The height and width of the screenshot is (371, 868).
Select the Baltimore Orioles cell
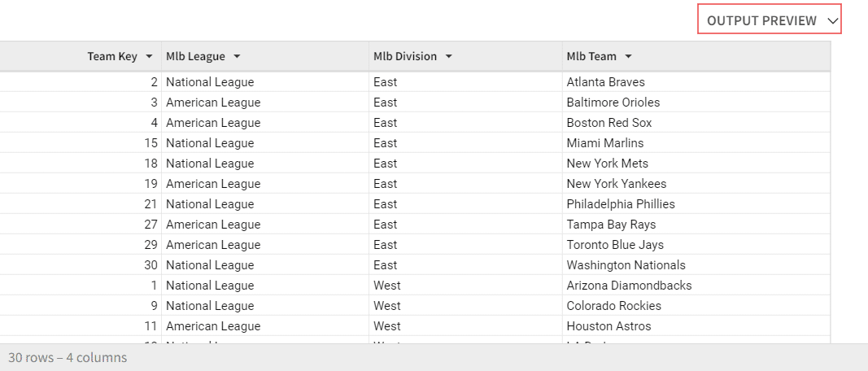[613, 103]
